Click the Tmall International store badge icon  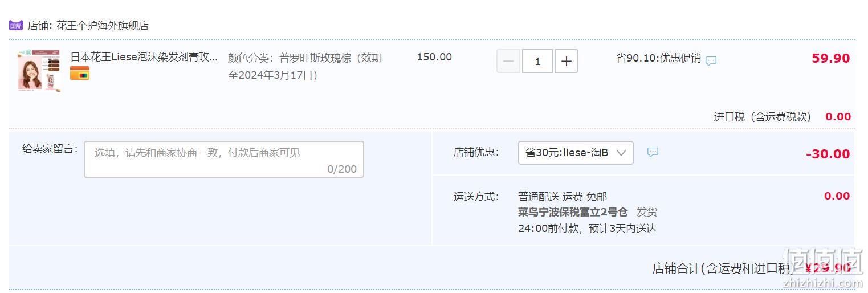click(16, 26)
